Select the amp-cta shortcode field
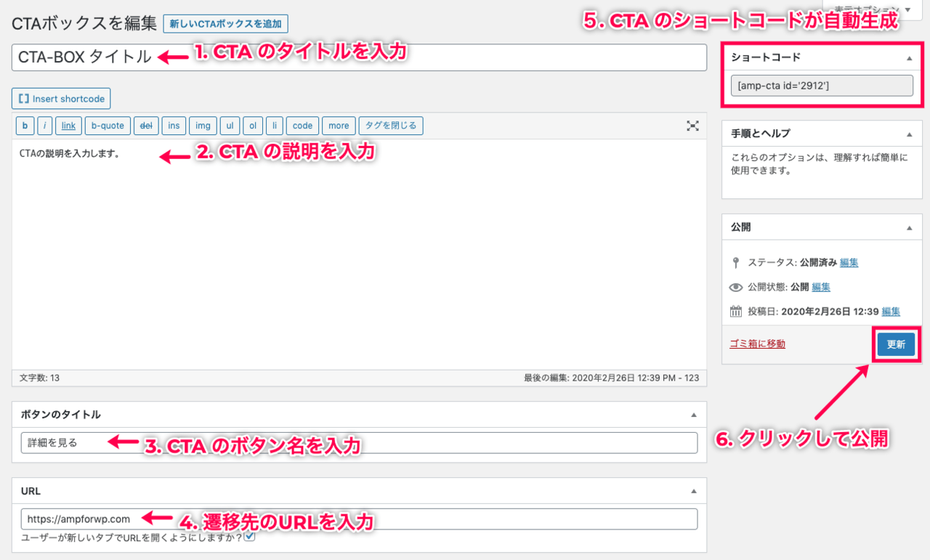 tap(822, 86)
